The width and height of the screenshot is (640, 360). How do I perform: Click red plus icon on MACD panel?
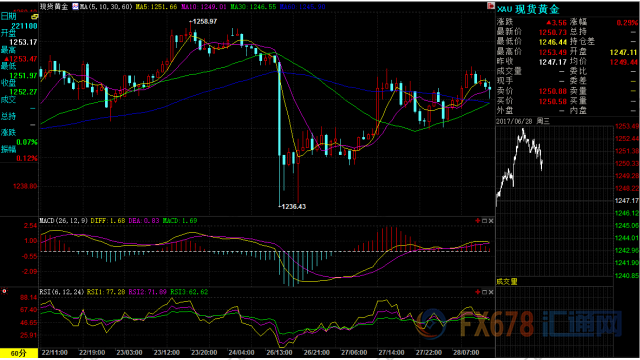[478, 221]
